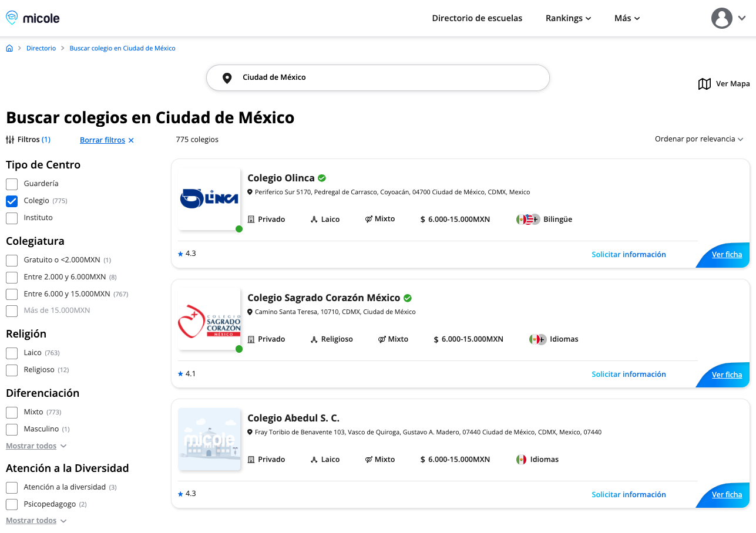This screenshot has height=533, width=756.
Task: Check the Psicopedagogo checkbox
Action: (12, 504)
